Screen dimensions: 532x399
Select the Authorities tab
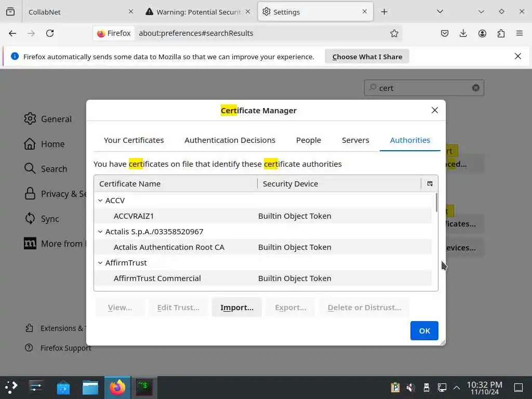410,140
